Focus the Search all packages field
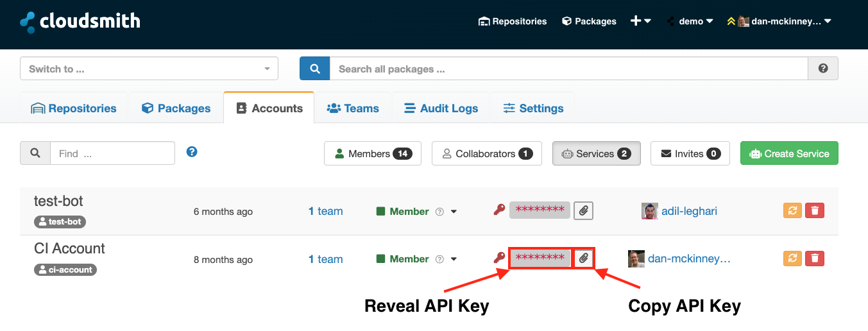The height and width of the screenshot is (331, 868). point(568,69)
